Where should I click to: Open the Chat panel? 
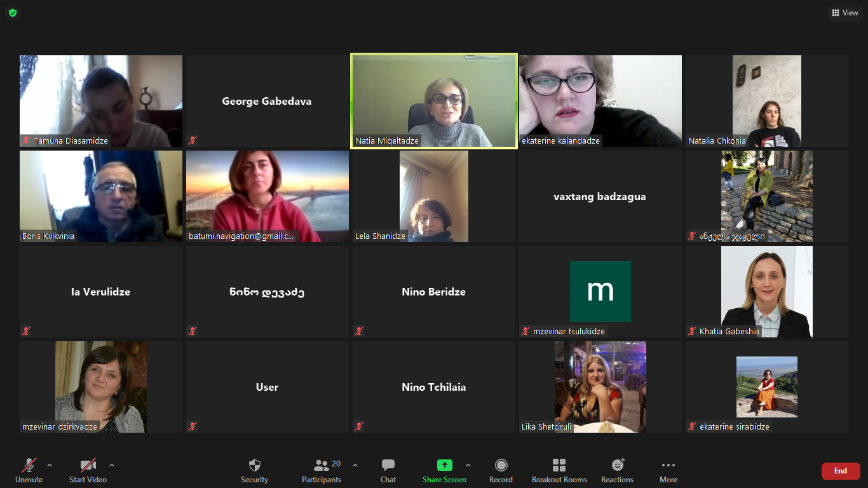pos(388,471)
